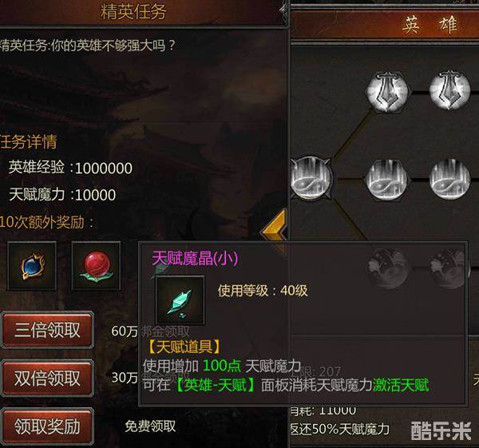Click the 天赋魔晶(小) item title
This screenshot has height=448, width=479.
click(195, 258)
